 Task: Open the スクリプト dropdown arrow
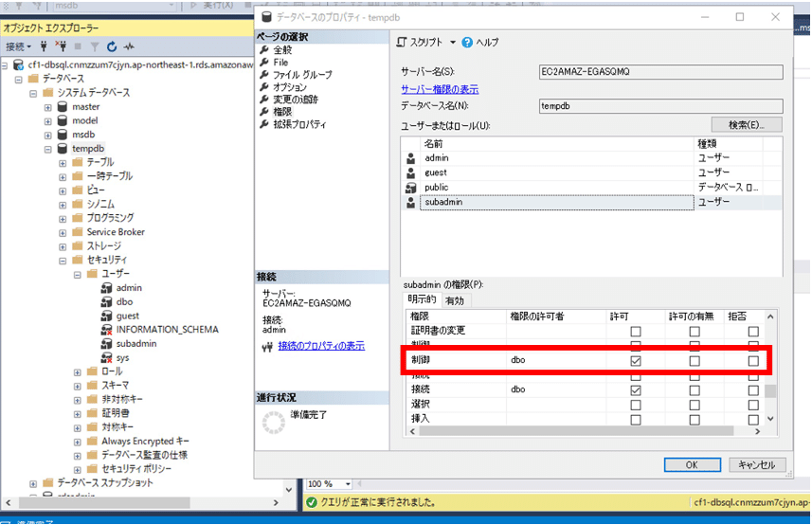[452, 43]
